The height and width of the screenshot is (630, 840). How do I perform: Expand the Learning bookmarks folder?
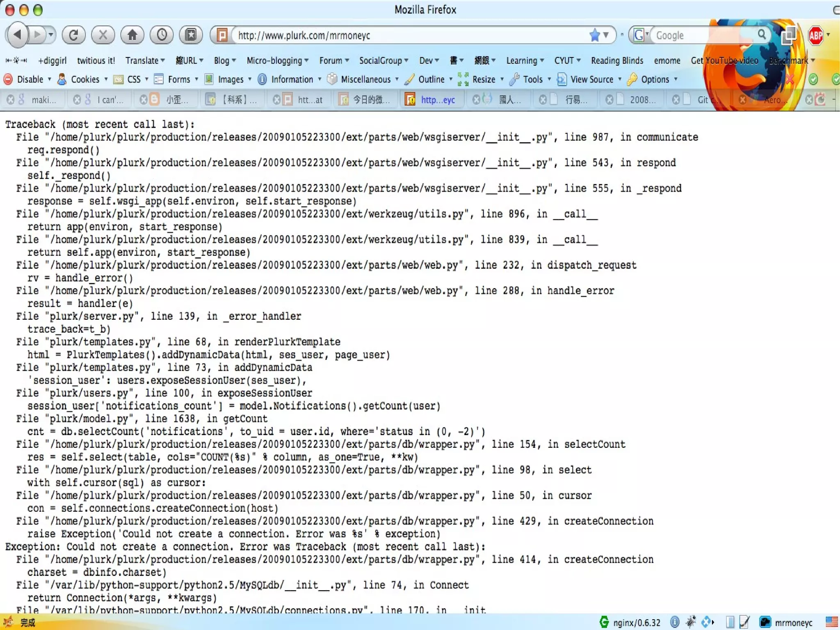point(525,61)
